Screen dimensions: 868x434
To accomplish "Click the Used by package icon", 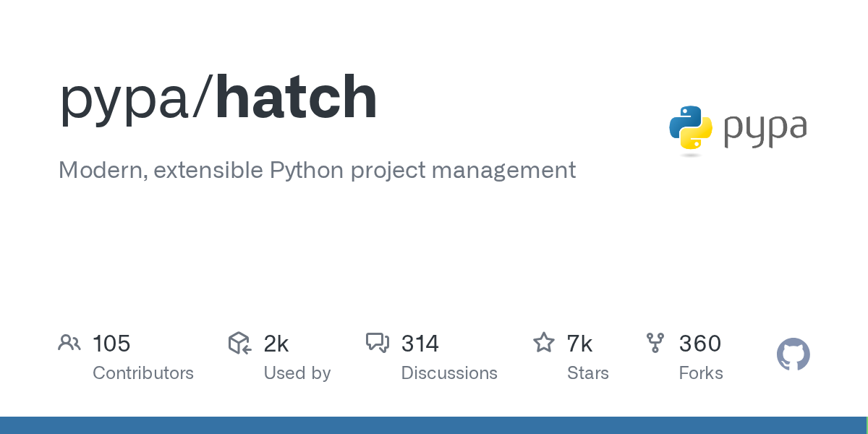I will 239,343.
